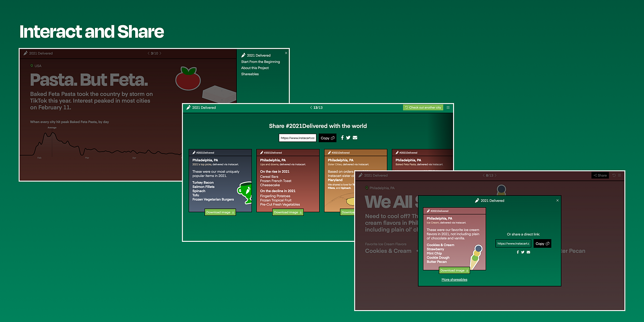Image resolution: width=644 pixels, height=322 pixels.
Task: Go to previous slide from 3/10
Action: [x=148, y=53]
